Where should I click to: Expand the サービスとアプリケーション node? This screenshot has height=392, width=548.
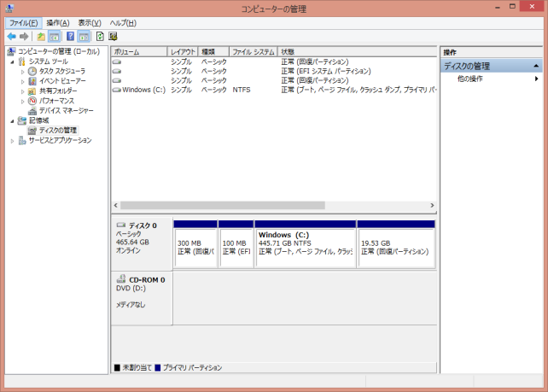click(13, 140)
